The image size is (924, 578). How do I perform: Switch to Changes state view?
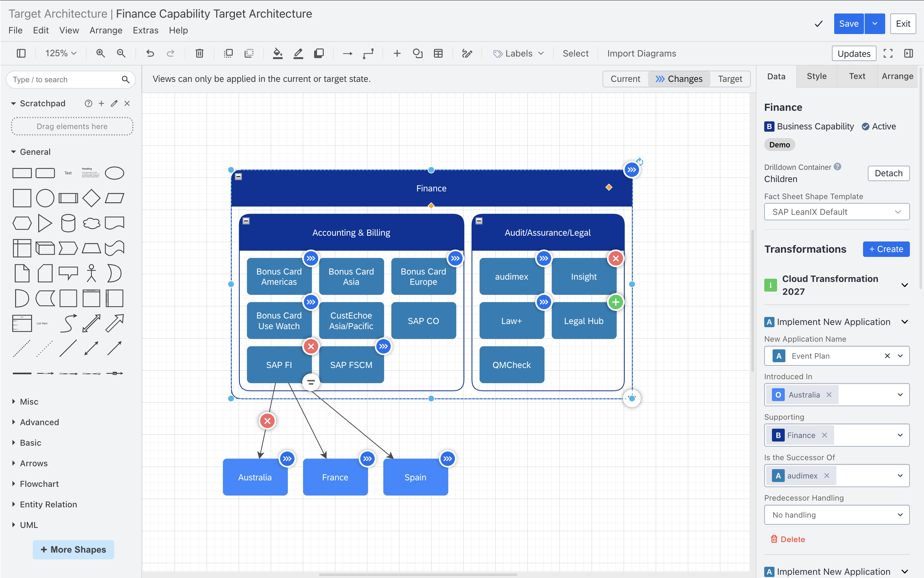click(679, 79)
